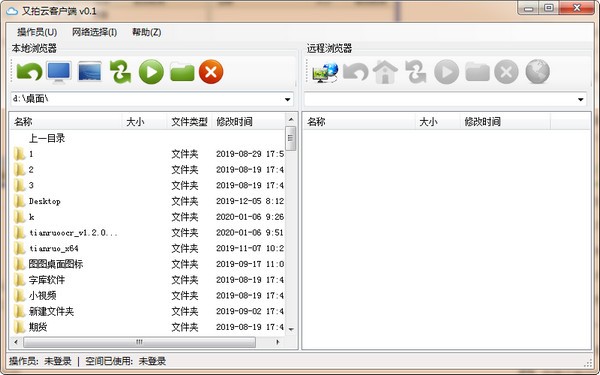Select folder named 2
This screenshot has width=600, height=375.
31,170
